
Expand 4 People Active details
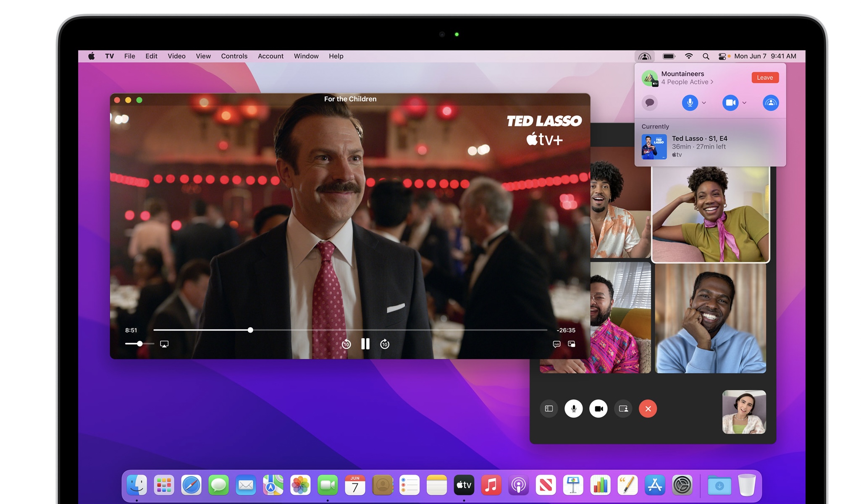point(687,82)
